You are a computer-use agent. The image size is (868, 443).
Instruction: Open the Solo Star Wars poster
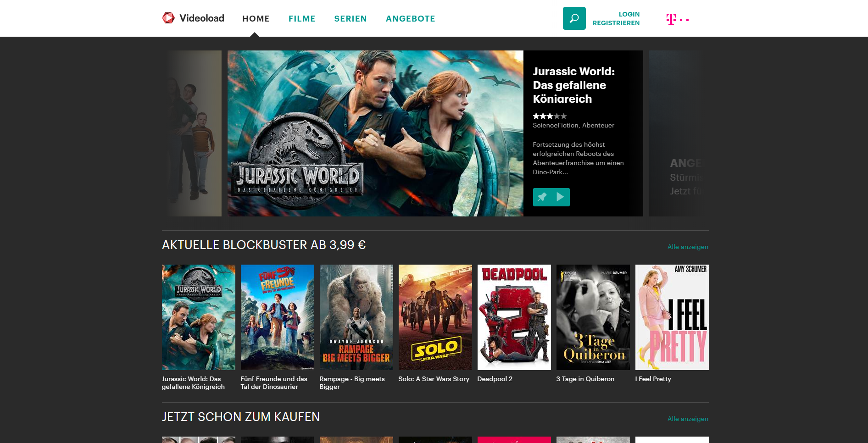tap(435, 317)
